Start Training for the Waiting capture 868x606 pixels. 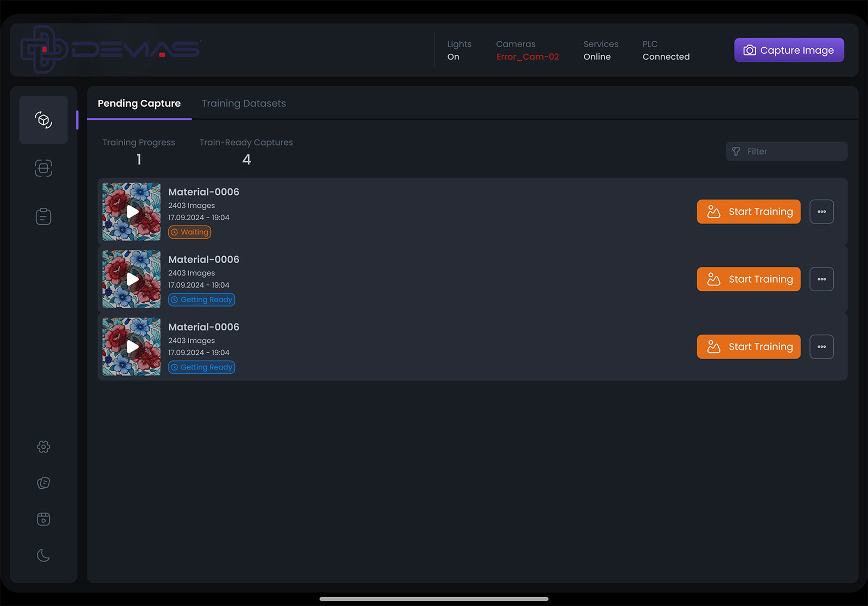[749, 212]
